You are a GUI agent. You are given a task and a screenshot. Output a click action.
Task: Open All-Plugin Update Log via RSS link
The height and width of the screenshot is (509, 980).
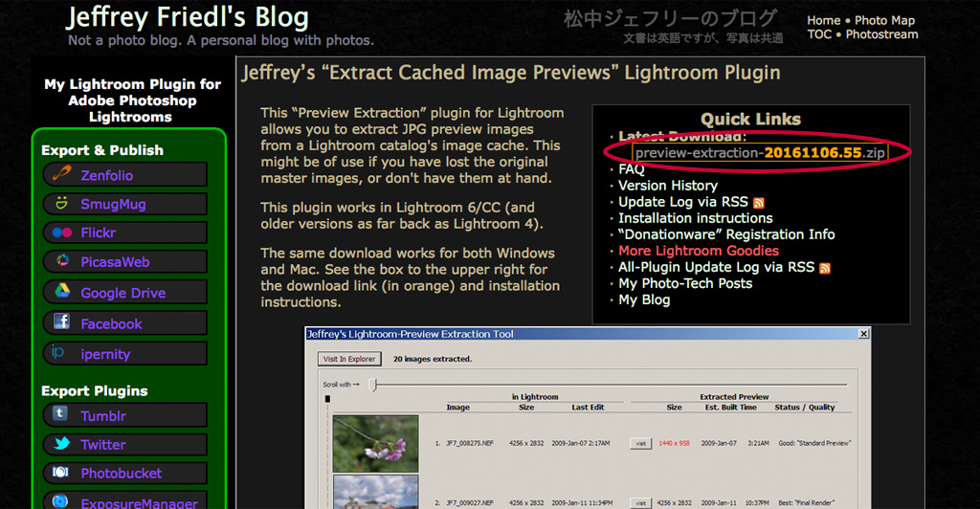pos(716,267)
